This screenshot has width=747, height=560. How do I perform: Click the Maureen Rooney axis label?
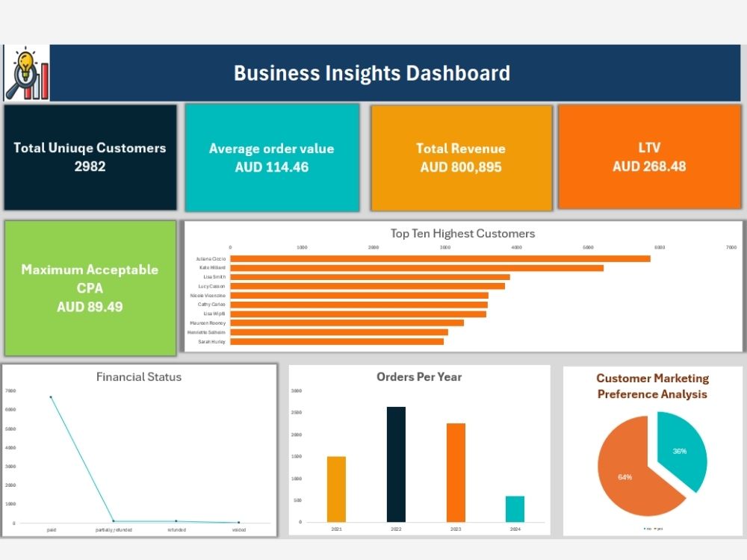[208, 323]
